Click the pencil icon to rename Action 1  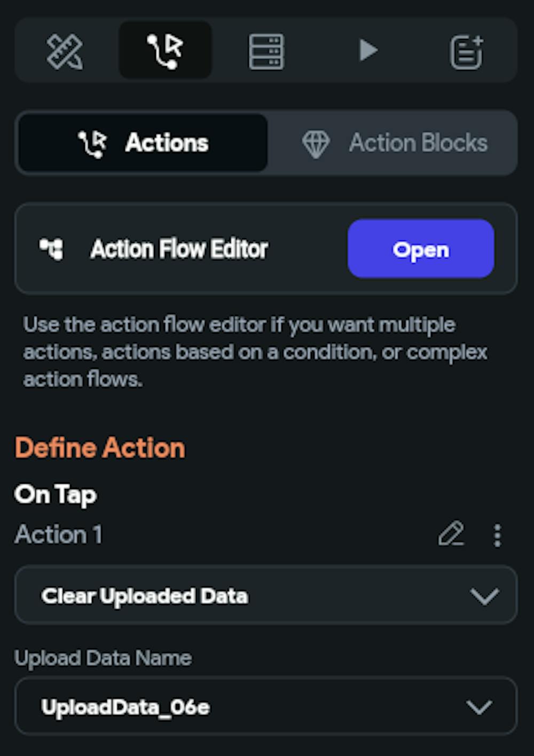pos(451,534)
